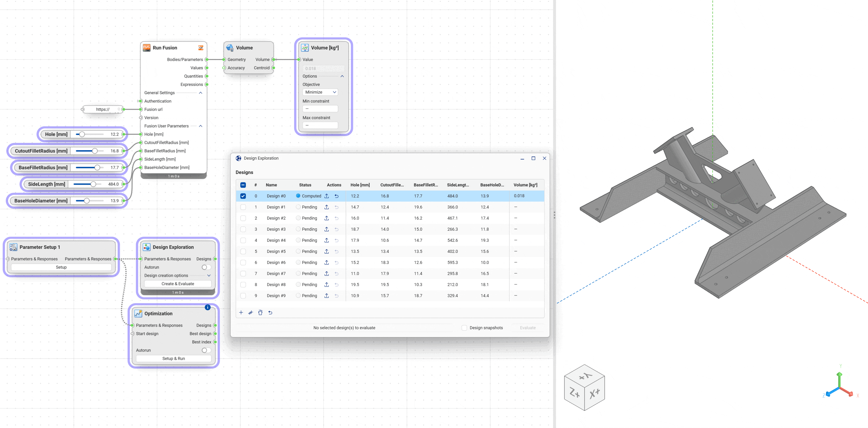
Task: Enable the Design snapshots checkbox
Action: coord(464,328)
